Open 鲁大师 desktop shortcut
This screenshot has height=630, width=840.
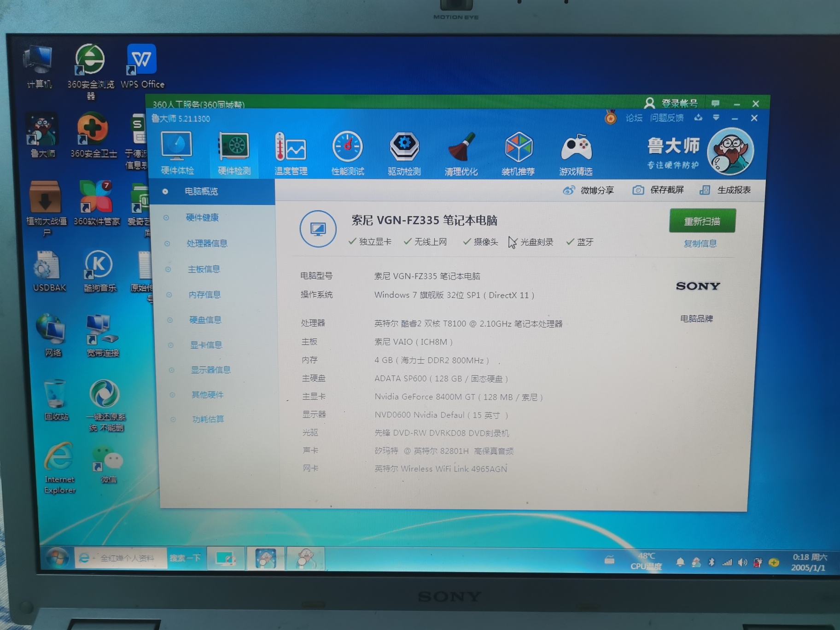42,135
